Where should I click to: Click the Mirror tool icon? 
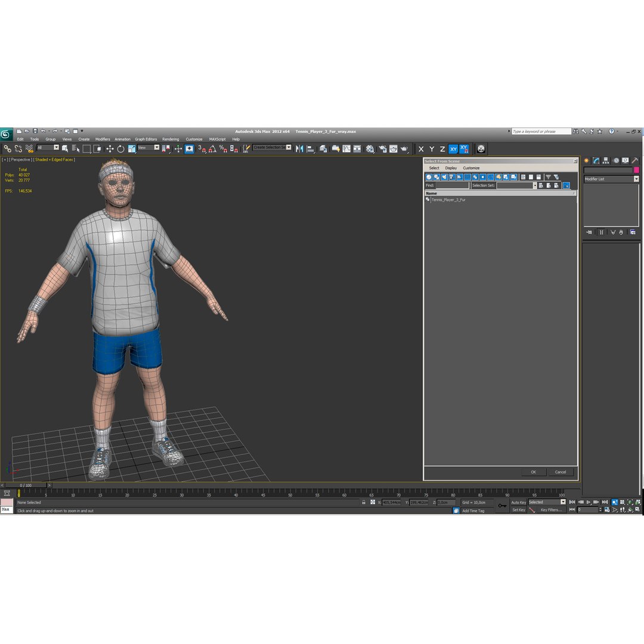click(x=299, y=148)
